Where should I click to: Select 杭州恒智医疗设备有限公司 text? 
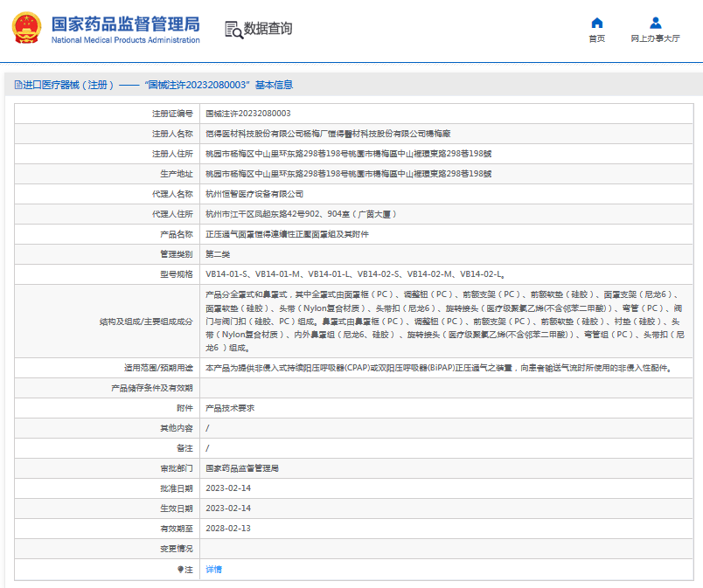254,194
